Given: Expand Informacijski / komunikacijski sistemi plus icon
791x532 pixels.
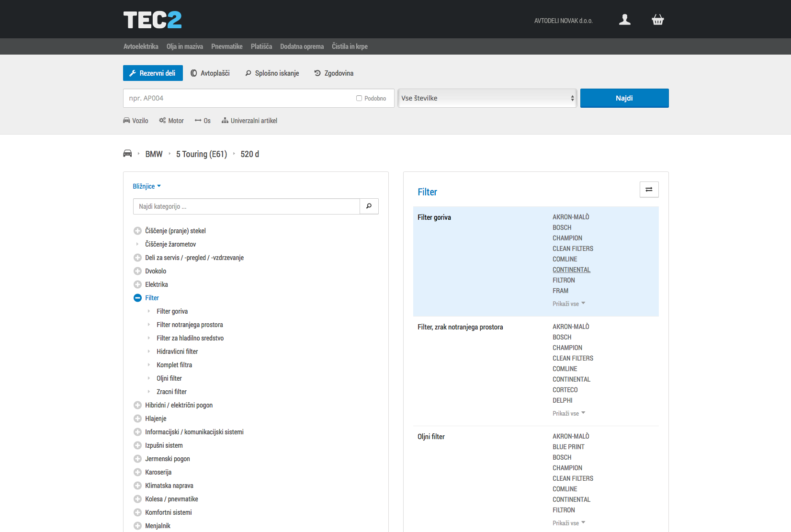Looking at the screenshot, I should coord(137,432).
